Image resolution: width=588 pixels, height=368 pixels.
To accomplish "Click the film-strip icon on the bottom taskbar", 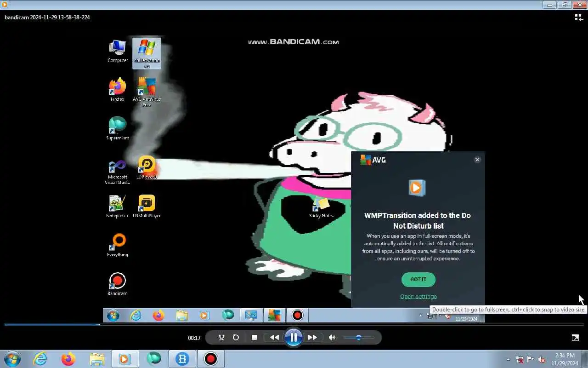I will click(182, 359).
